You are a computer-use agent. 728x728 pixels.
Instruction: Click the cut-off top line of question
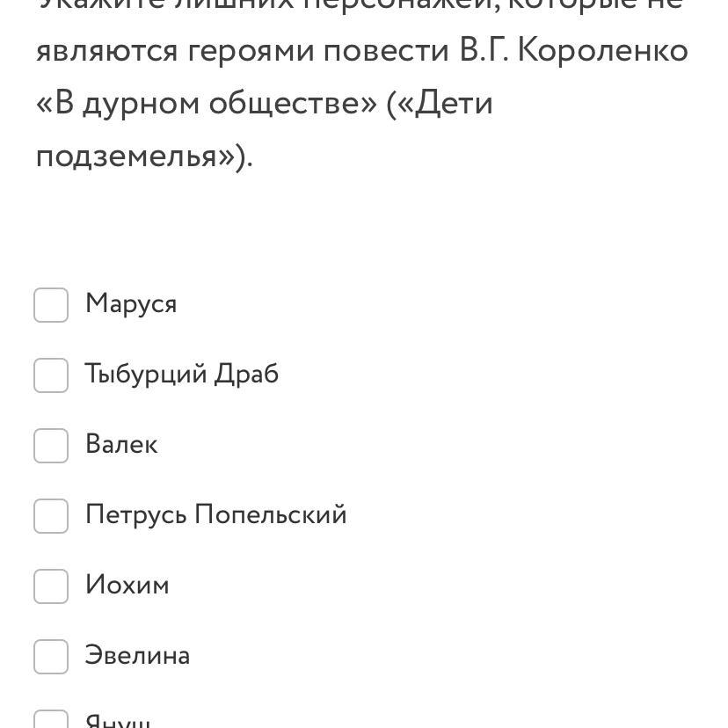[x=360, y=5]
